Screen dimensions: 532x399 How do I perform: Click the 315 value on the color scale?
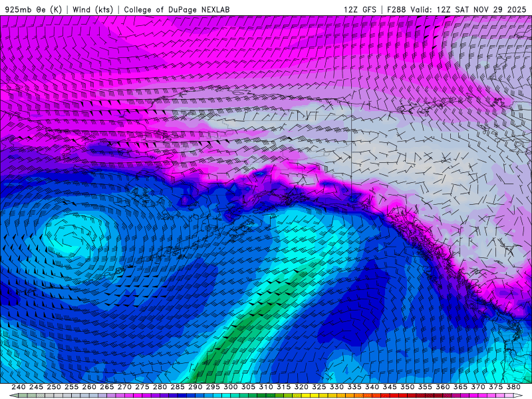point(283,387)
